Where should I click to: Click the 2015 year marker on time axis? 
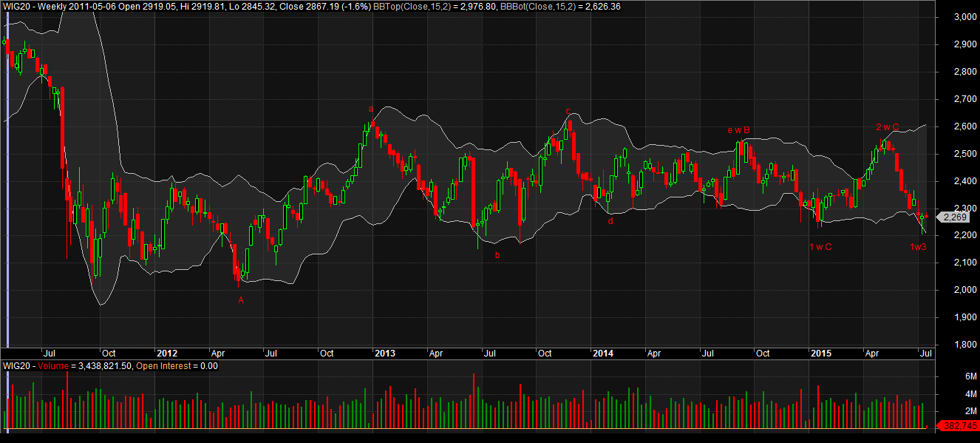click(x=821, y=354)
